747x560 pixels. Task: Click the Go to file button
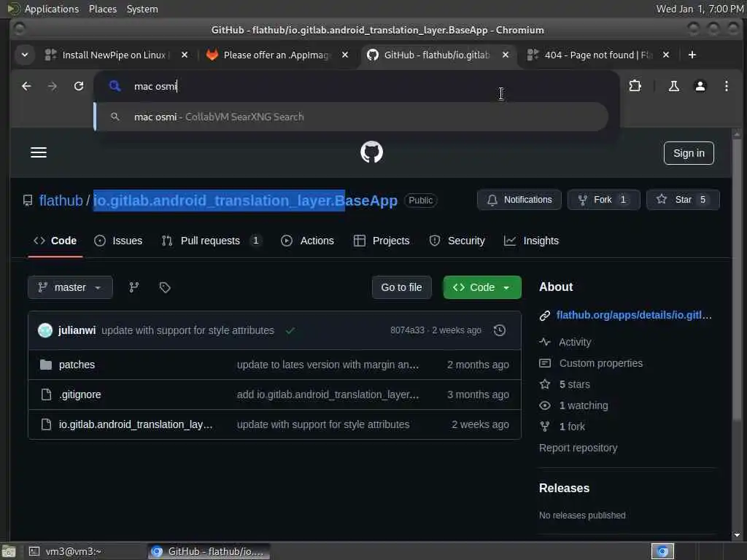[x=401, y=287]
